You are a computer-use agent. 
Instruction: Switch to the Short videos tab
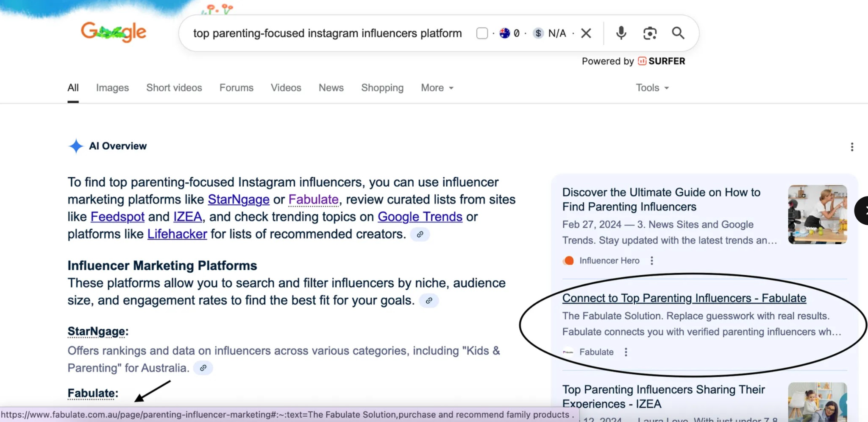174,88
